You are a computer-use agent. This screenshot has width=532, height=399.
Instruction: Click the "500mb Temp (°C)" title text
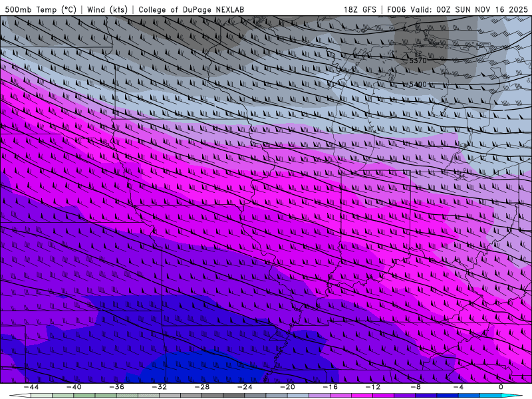click(x=41, y=9)
